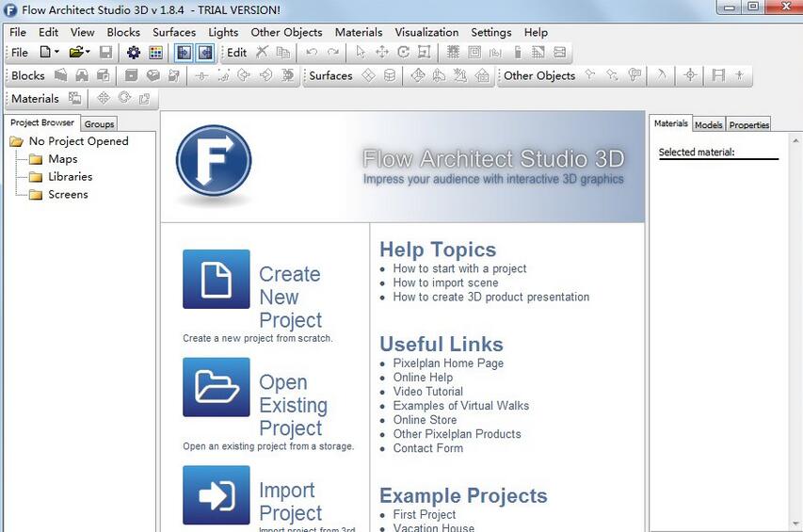Open dropdown arrow next to open folder icon
The width and height of the screenshot is (803, 532).
point(88,52)
